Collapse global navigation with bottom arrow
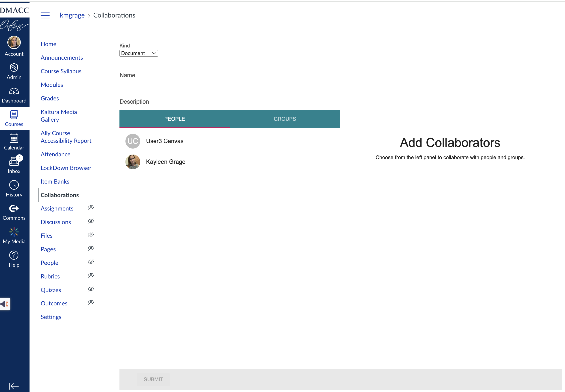 (x=14, y=386)
